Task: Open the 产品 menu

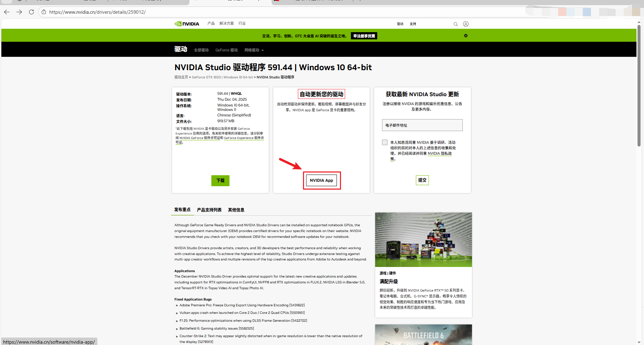Action: click(211, 23)
